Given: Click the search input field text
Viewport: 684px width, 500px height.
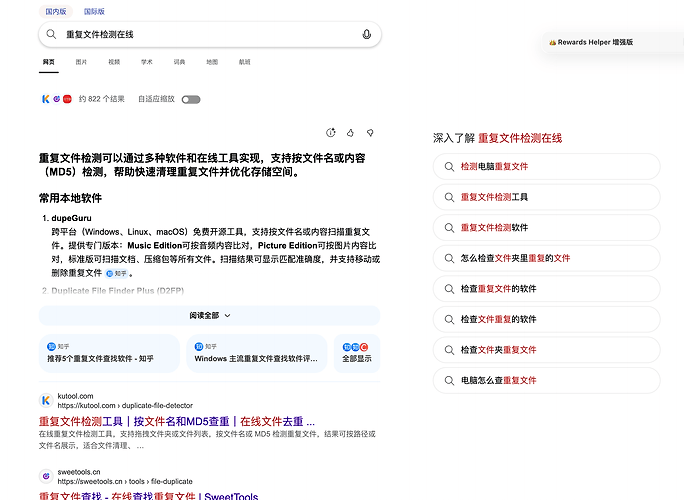Looking at the screenshot, I should coord(100,34).
